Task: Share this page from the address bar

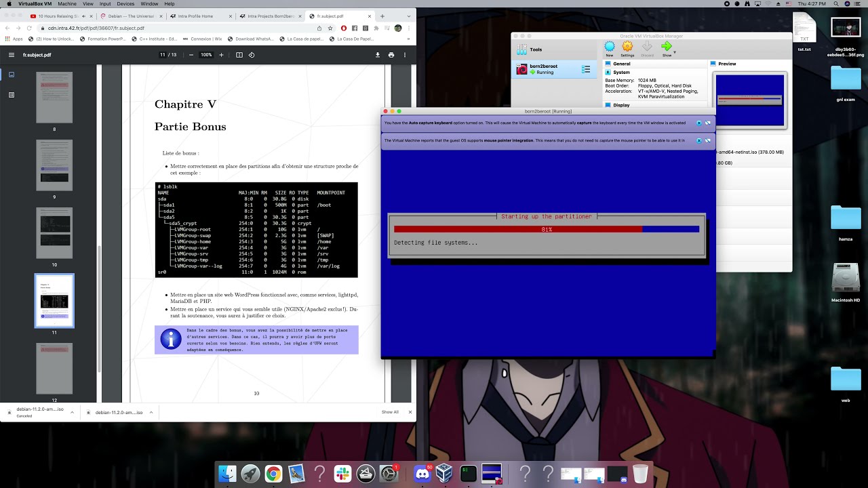Action: coord(319,28)
